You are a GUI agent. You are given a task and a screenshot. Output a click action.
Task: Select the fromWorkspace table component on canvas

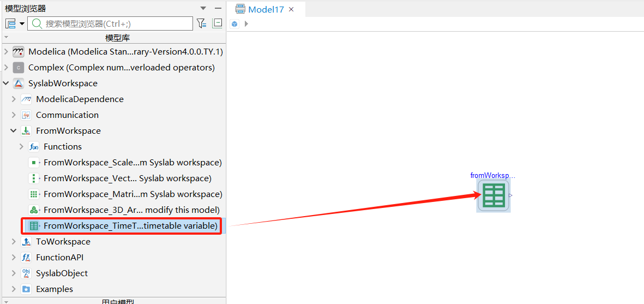coord(493,195)
